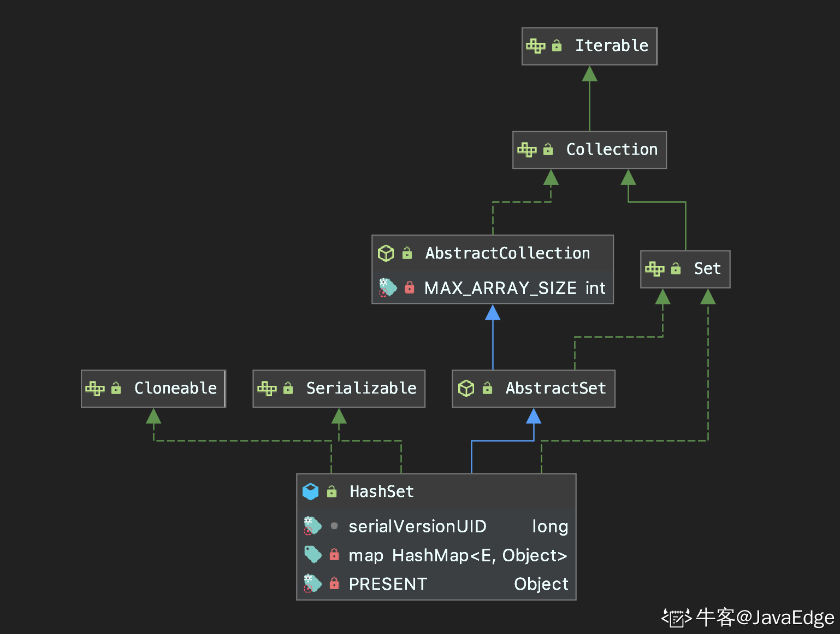Select the serialVersionUID field name
Image resolution: width=840 pixels, height=634 pixels.
(x=418, y=526)
